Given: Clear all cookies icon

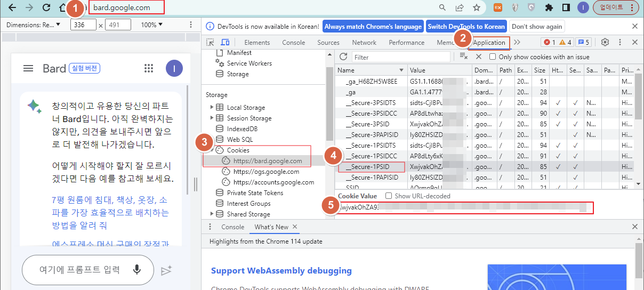Looking at the screenshot, I should tap(463, 57).
